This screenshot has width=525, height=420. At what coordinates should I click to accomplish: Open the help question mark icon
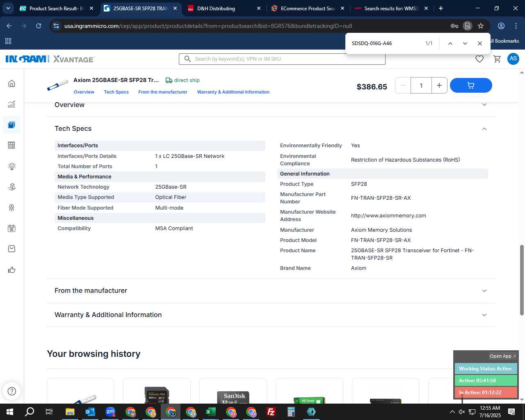coord(11,391)
